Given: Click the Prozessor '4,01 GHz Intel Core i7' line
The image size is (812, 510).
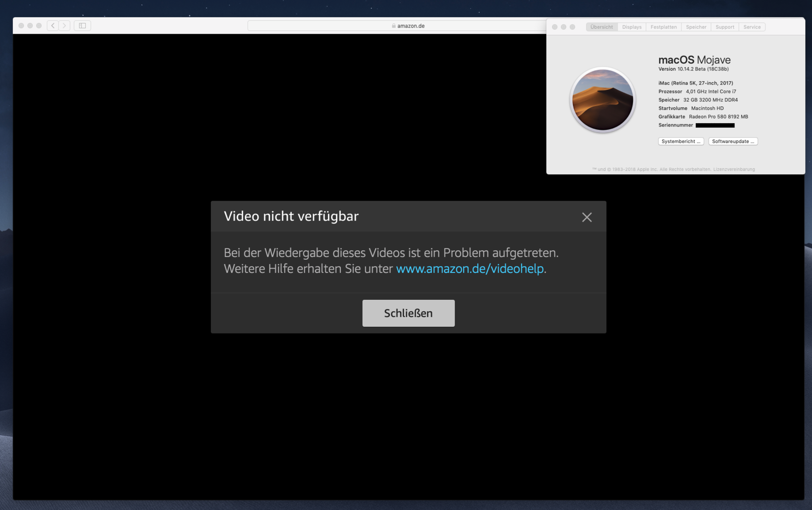Looking at the screenshot, I should [697, 92].
